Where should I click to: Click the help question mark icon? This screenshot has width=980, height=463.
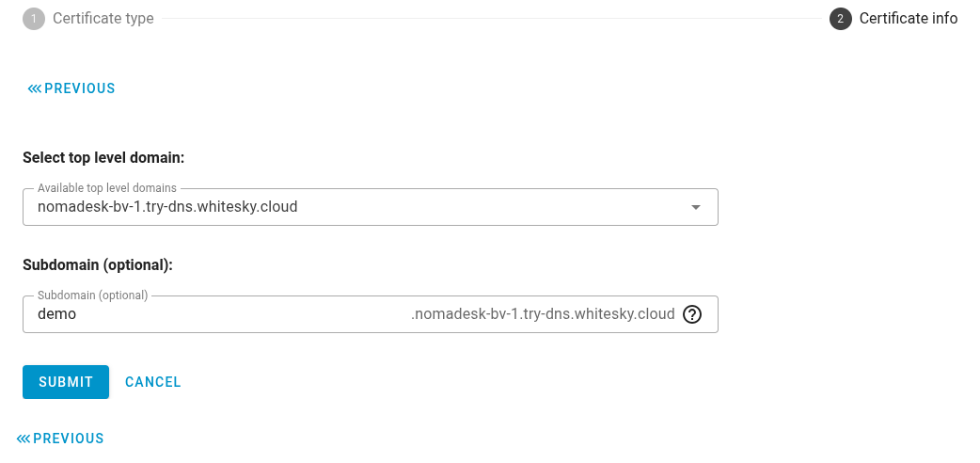(692, 314)
